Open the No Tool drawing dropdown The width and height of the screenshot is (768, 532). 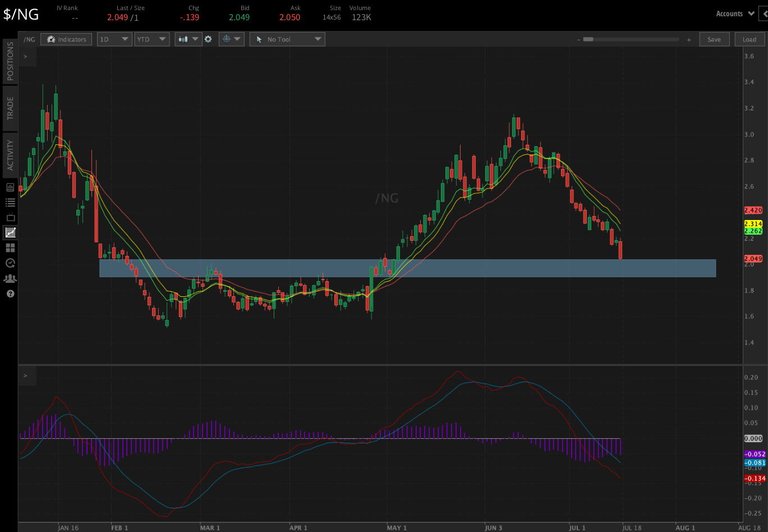[x=287, y=39]
